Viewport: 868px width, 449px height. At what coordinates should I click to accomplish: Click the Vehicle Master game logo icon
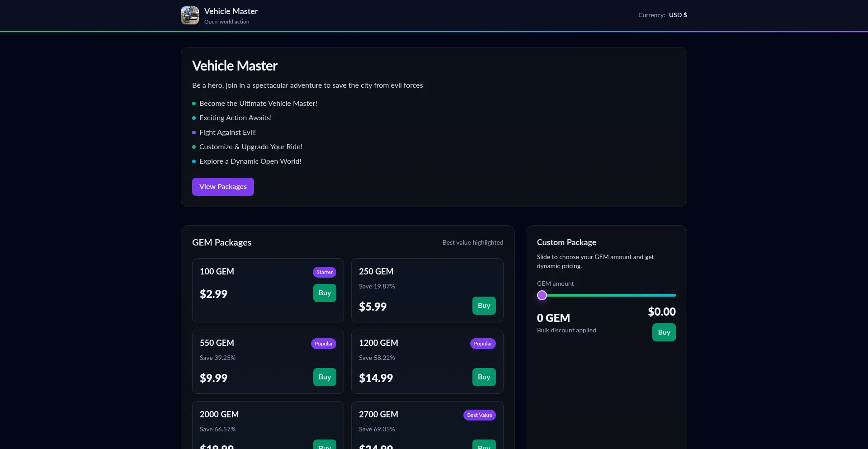(x=190, y=15)
